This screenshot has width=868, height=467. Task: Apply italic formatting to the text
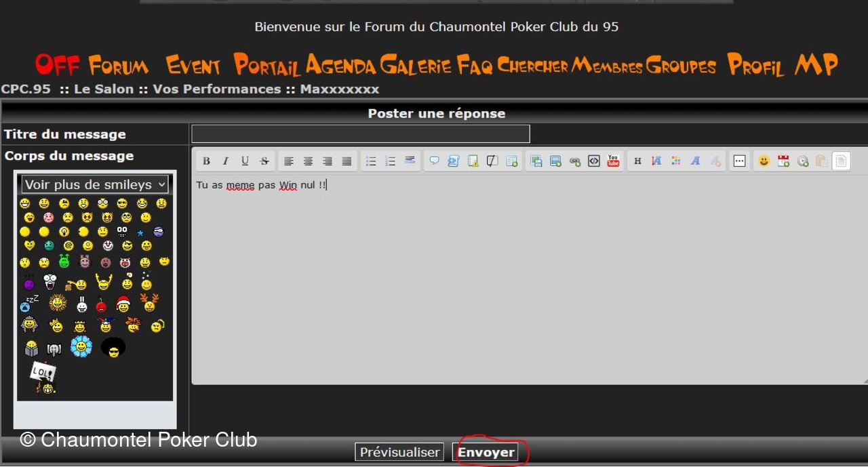[226, 161]
